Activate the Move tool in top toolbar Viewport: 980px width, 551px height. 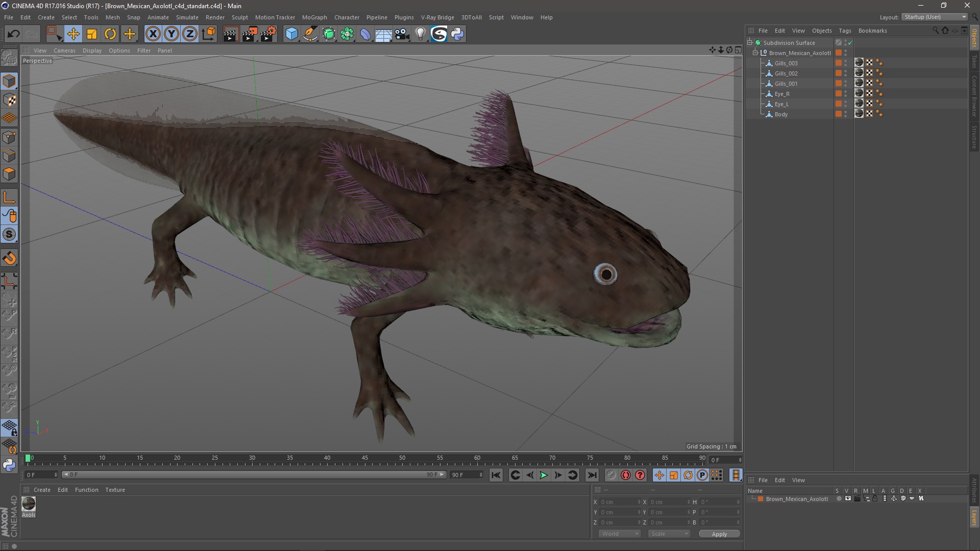pos(73,34)
